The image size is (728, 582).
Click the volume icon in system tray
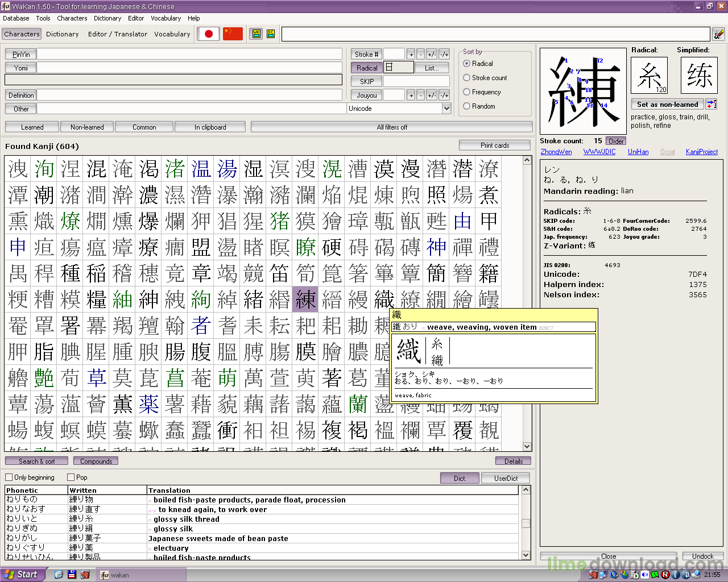tap(644, 575)
